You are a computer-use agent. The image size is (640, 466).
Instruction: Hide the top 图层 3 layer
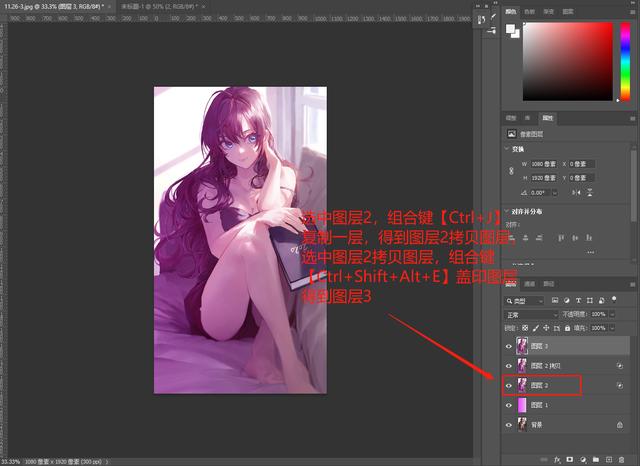(x=509, y=346)
